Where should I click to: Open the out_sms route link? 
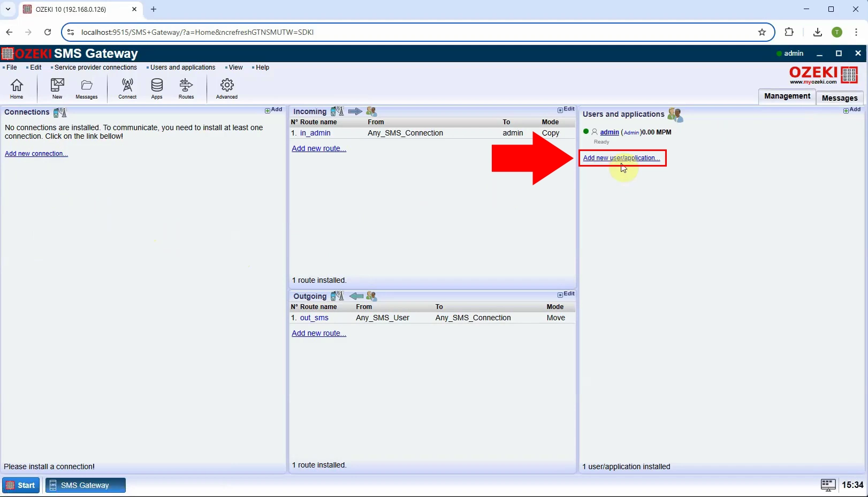click(314, 318)
